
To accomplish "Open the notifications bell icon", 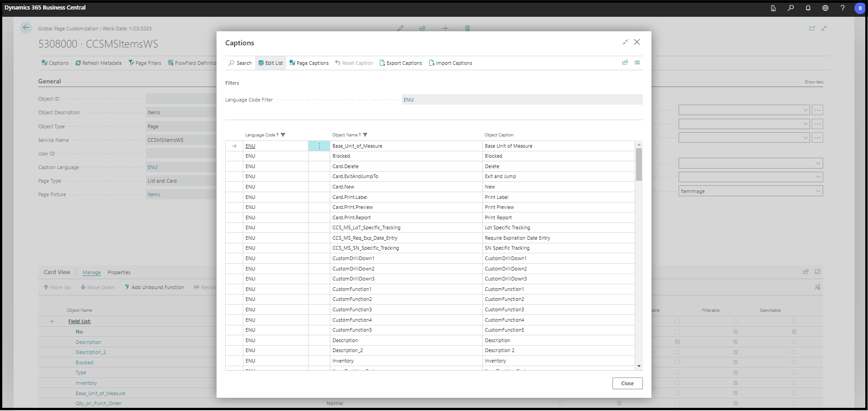I will pos(808,8).
